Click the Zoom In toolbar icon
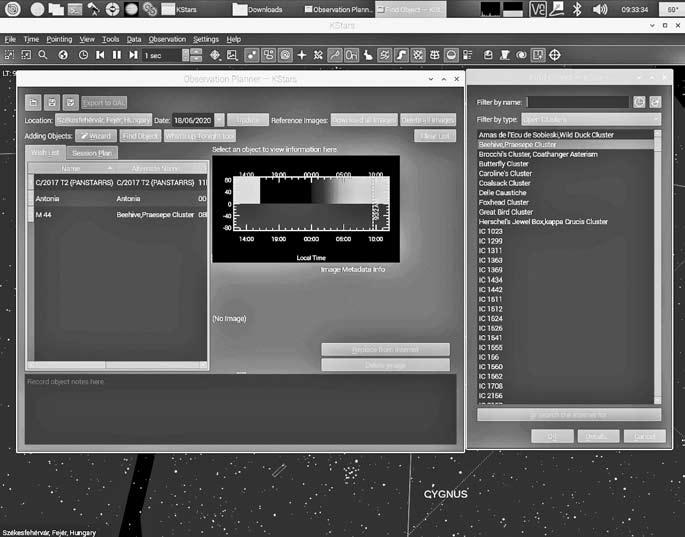Image resolution: width=685 pixels, height=537 pixels. click(x=9, y=55)
